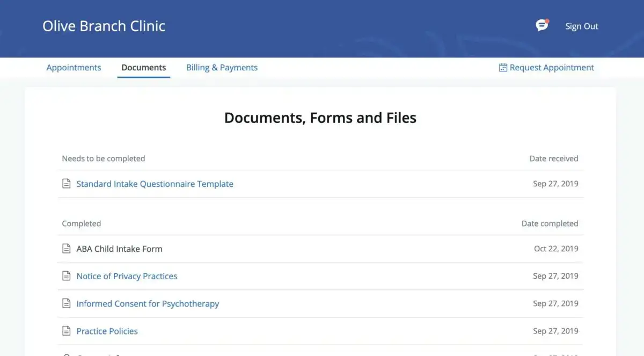This screenshot has height=356, width=644.
Task: Open the Standard Intake Questionnaire Template link
Action: coord(155,184)
